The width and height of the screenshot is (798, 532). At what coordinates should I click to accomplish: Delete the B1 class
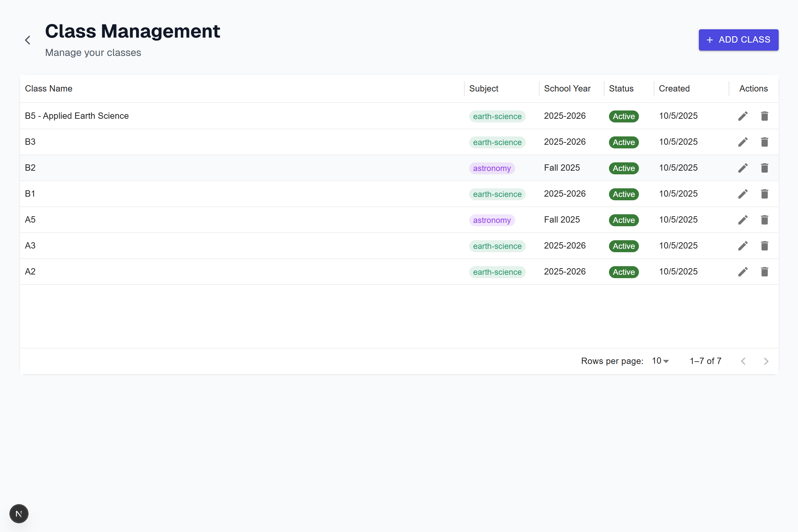764,194
